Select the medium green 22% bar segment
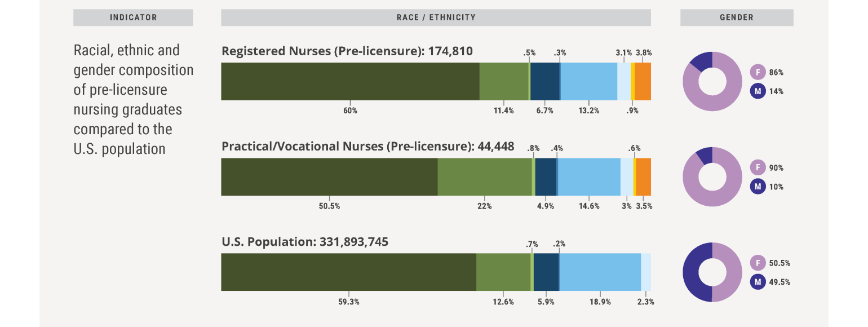 tap(485, 177)
